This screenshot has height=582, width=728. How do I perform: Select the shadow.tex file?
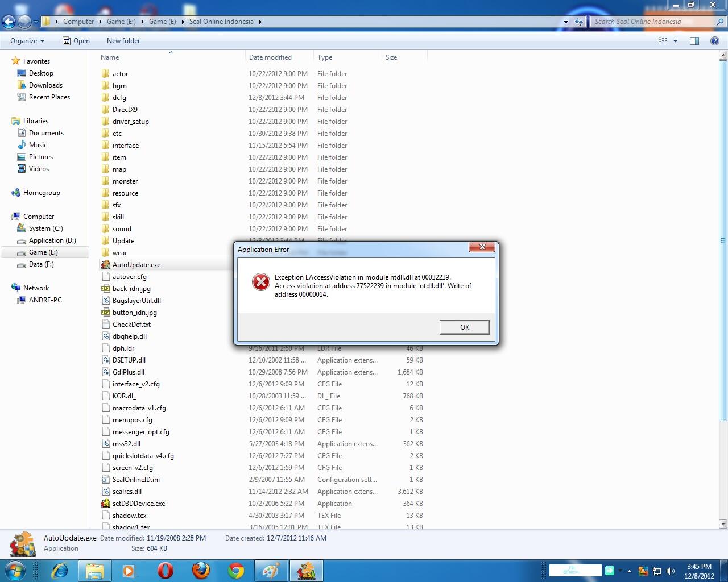coord(129,516)
